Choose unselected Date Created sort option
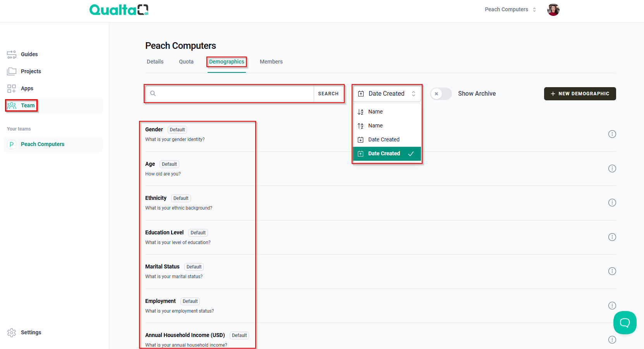644x349 pixels. click(386, 139)
